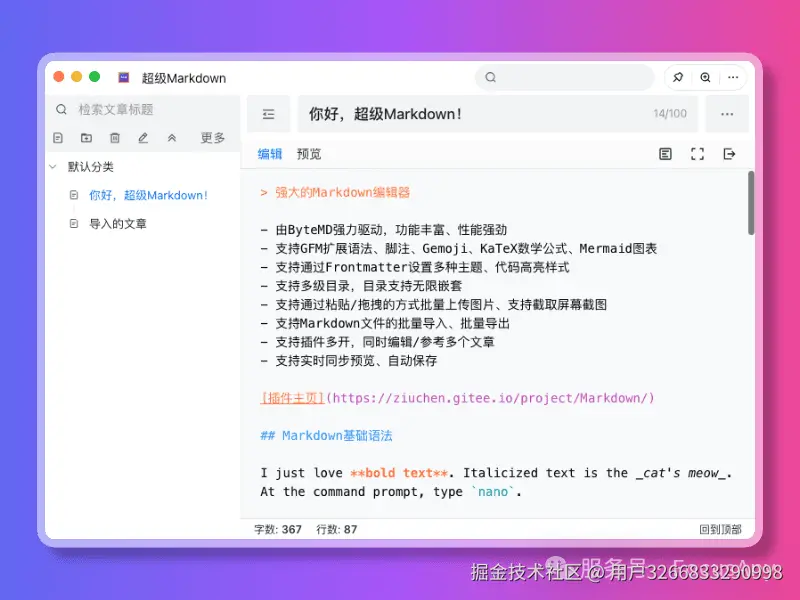Click the trash delete icon in sidebar toolbar
800x600 pixels.
pos(115,138)
